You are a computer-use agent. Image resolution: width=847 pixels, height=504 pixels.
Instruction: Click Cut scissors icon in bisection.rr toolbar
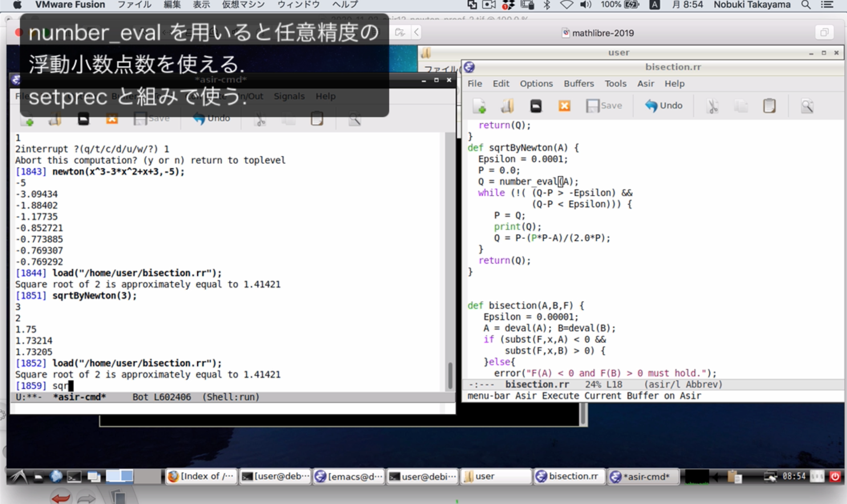712,106
